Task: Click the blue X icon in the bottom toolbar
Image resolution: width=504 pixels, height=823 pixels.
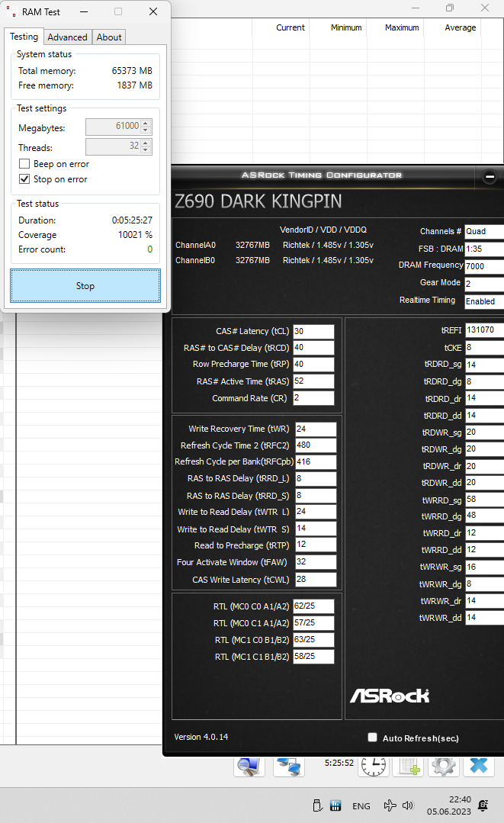Action: [x=479, y=767]
